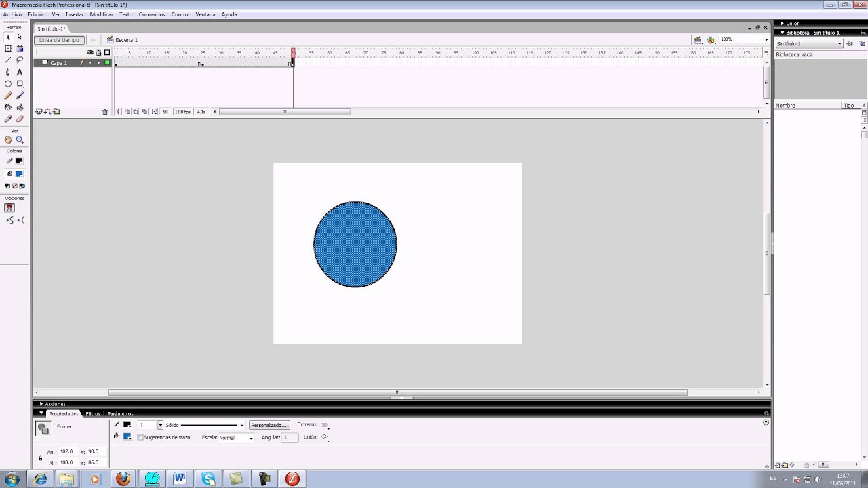
Task: Open the Sin título-1 library dropdown
Action: [x=840, y=44]
